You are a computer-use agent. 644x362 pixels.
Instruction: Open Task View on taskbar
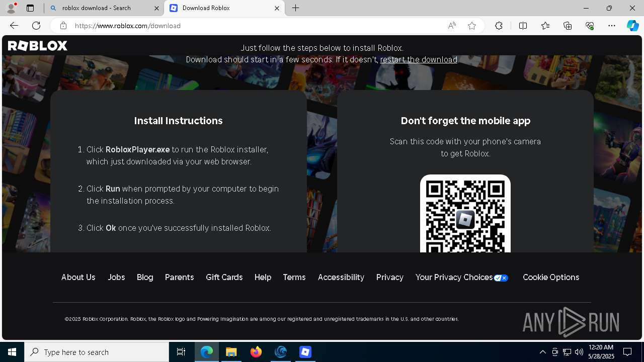[181, 352]
